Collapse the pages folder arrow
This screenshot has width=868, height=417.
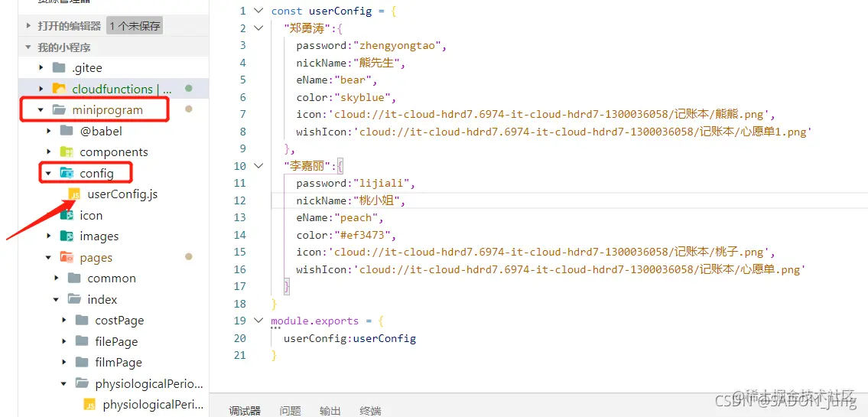(49, 258)
